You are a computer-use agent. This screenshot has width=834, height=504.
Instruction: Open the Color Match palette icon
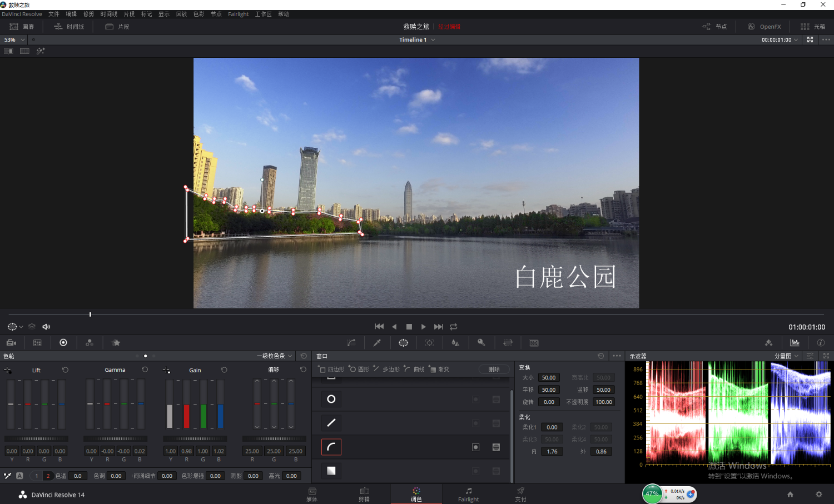(37, 343)
